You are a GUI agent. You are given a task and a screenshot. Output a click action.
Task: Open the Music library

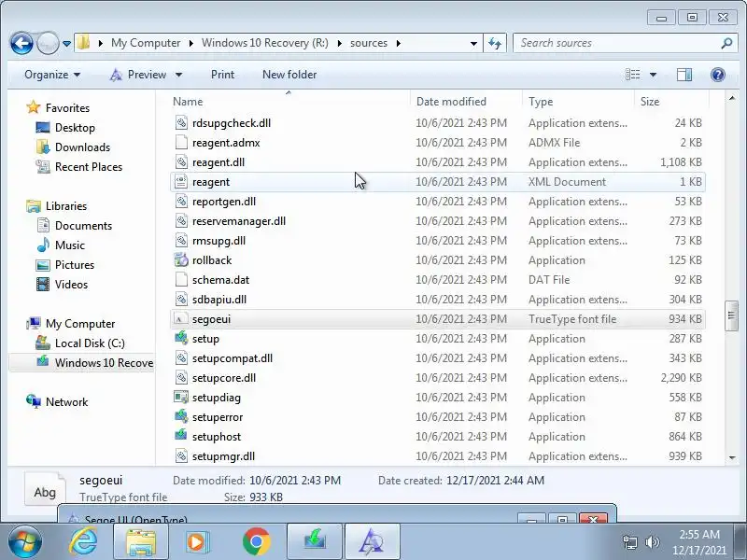pyautogui.click(x=69, y=245)
